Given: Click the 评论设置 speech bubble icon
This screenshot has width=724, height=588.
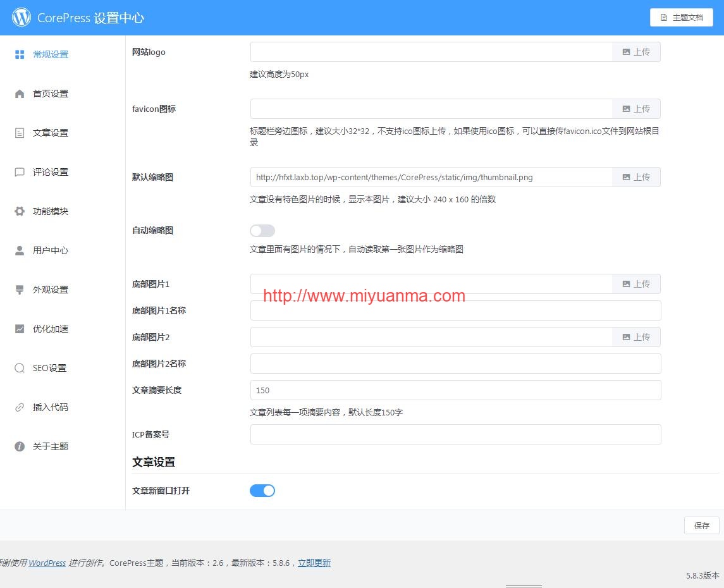Looking at the screenshot, I should point(20,172).
